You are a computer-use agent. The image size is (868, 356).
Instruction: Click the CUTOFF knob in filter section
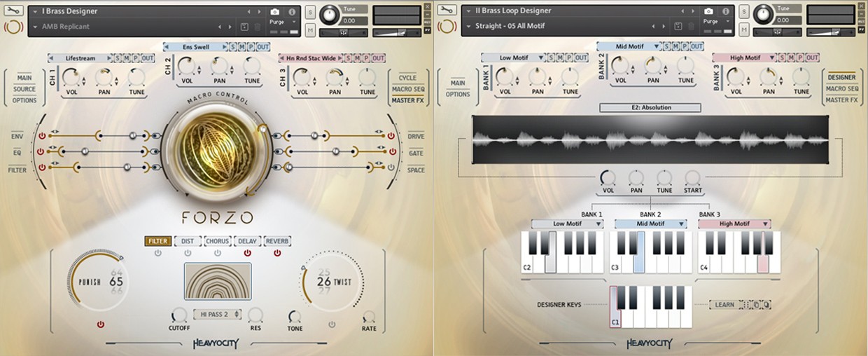click(178, 315)
